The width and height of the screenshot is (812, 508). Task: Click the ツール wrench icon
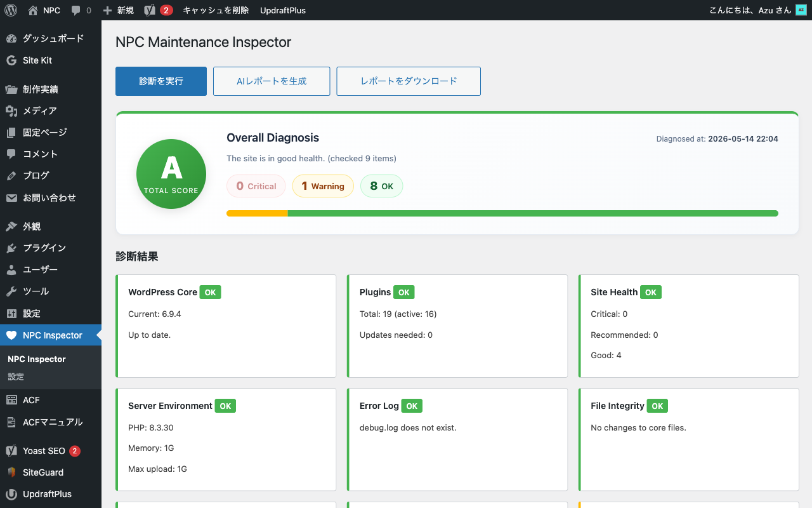11,291
